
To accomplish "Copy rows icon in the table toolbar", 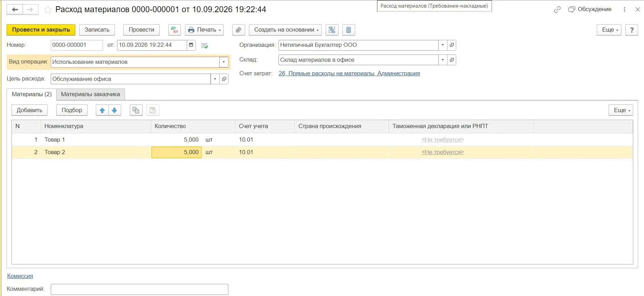I will [x=136, y=110].
